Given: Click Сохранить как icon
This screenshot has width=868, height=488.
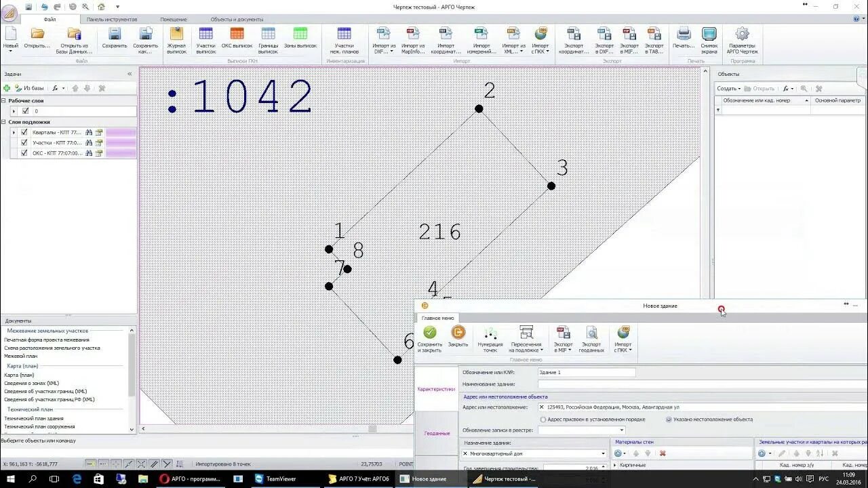Looking at the screenshot, I should click(145, 39).
